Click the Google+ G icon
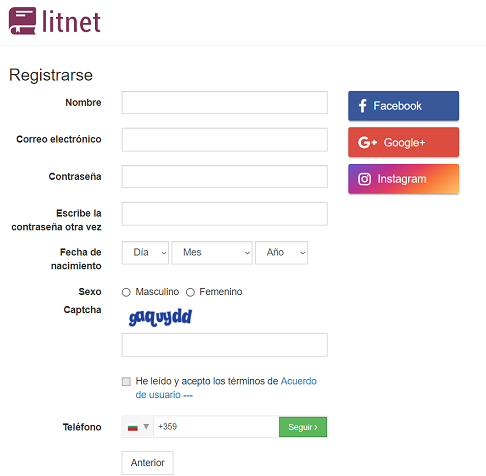The height and width of the screenshot is (476, 486). [367, 142]
